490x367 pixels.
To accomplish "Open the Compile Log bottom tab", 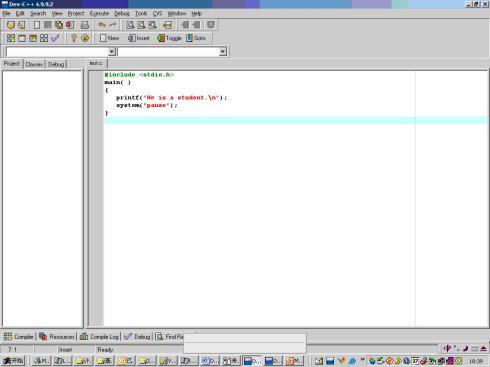I will (100, 337).
